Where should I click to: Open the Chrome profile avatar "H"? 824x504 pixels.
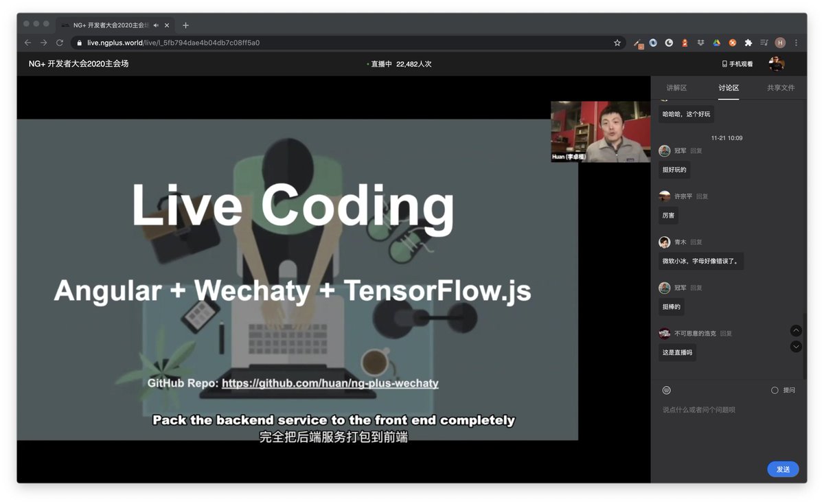tap(780, 43)
